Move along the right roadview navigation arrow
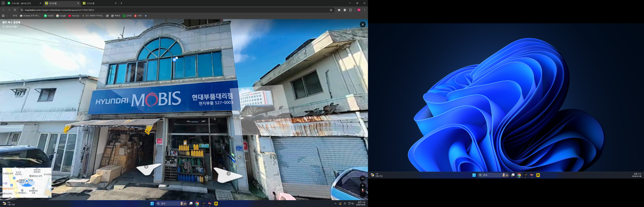 tap(227, 175)
